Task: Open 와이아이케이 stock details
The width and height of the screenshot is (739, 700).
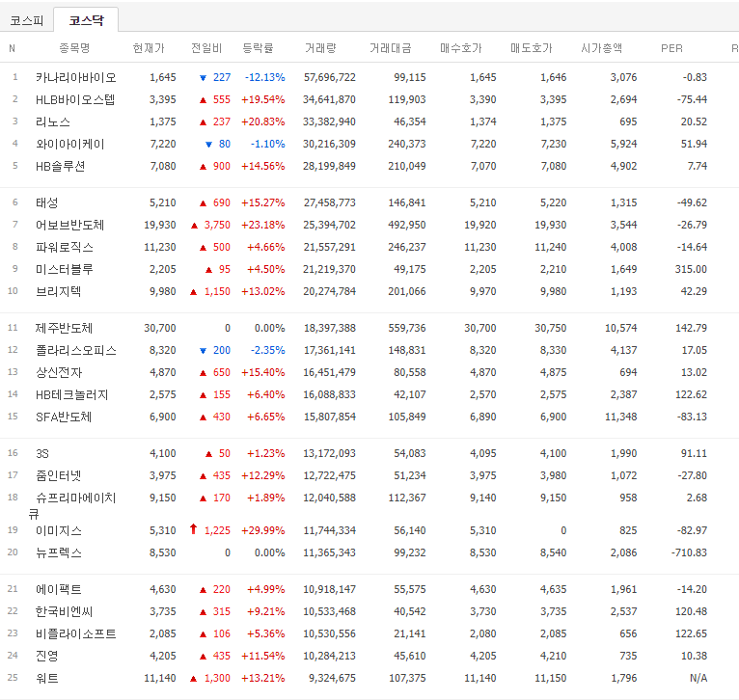Action: click(x=69, y=144)
